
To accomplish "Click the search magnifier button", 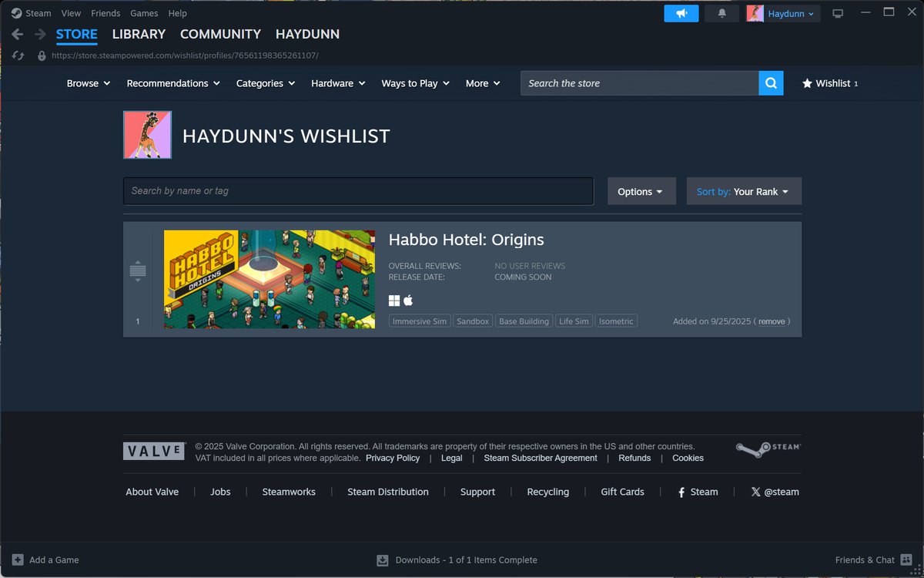I will coord(771,83).
